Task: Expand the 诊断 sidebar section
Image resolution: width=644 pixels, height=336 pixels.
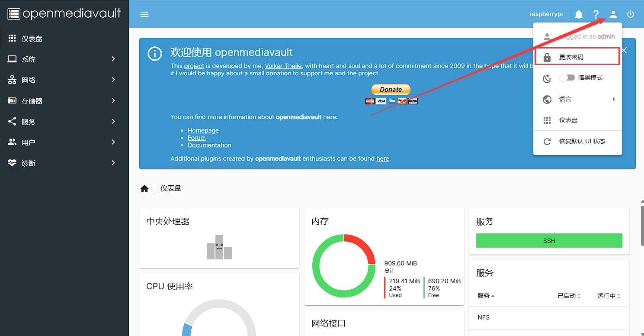Action: [x=113, y=163]
